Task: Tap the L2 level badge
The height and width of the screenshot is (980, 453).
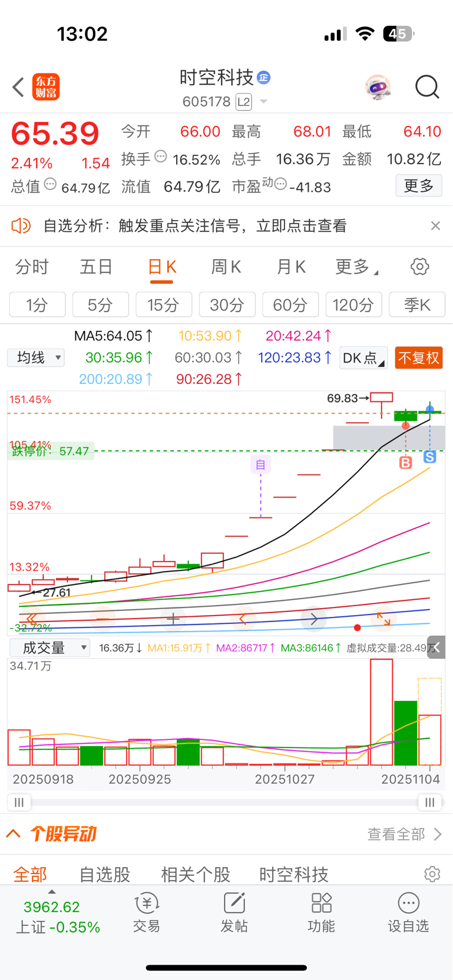Action: [x=243, y=102]
